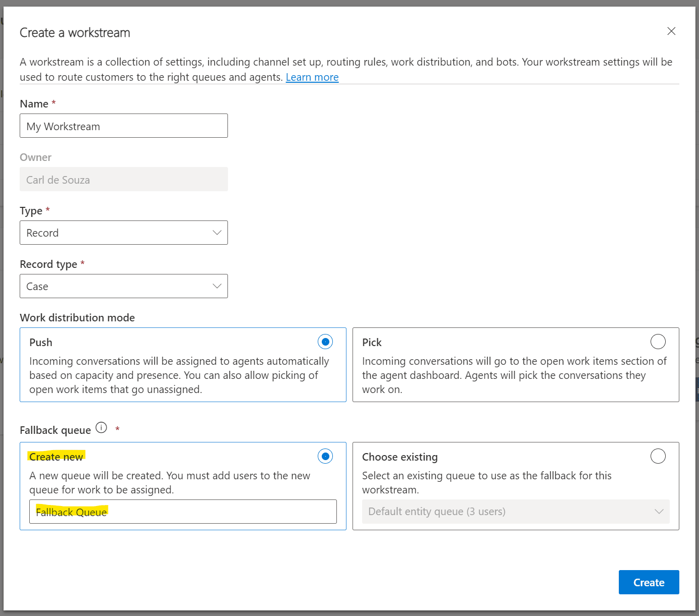Close the Create a workstream dialog
Image resolution: width=699 pixels, height=616 pixels.
tap(671, 31)
